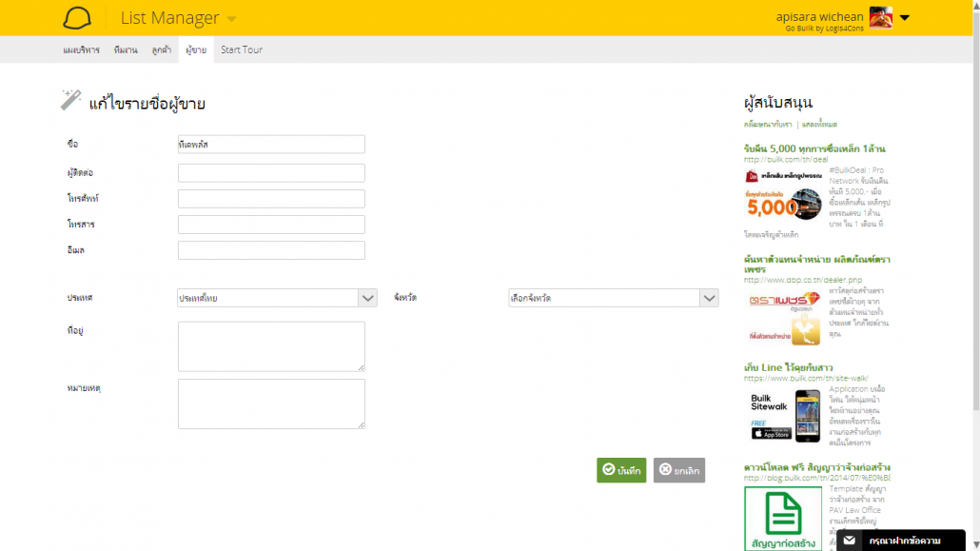Open the รับคืน 5,000 ad headline
The height and width of the screenshot is (551, 980).
(814, 148)
